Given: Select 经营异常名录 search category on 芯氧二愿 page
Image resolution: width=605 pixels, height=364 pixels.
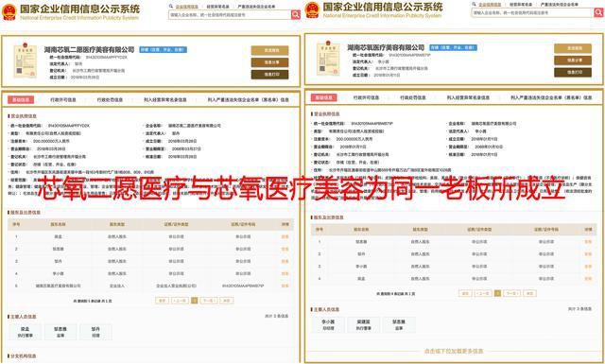Looking at the screenshot, I should 217,7.
